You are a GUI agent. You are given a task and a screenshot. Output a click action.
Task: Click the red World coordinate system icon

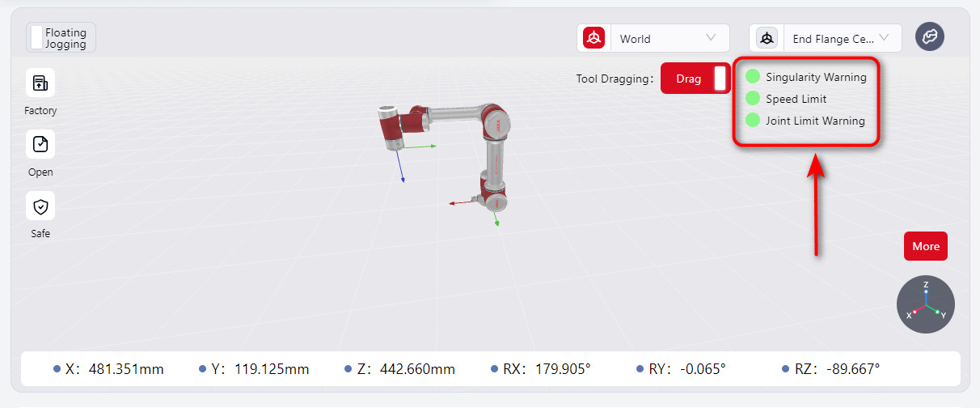tap(594, 38)
